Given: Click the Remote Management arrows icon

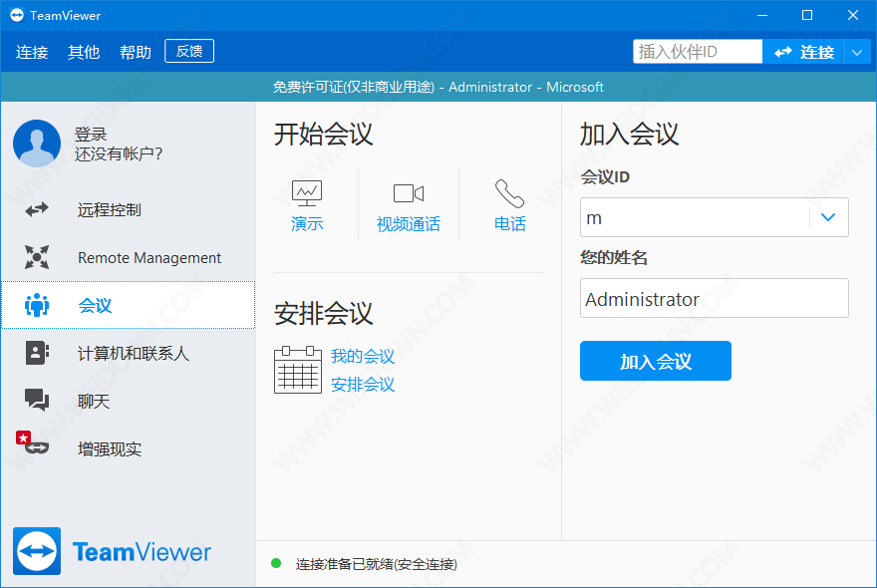Looking at the screenshot, I should (x=37, y=257).
